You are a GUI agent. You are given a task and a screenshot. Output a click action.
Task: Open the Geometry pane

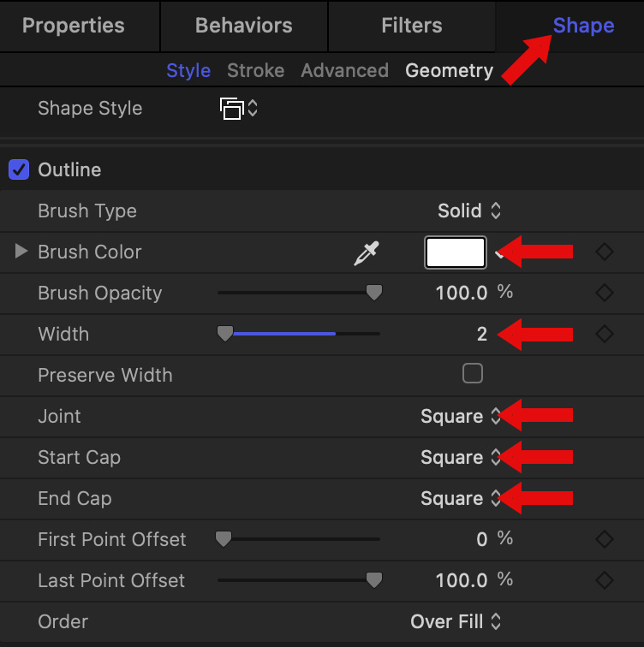tap(449, 71)
